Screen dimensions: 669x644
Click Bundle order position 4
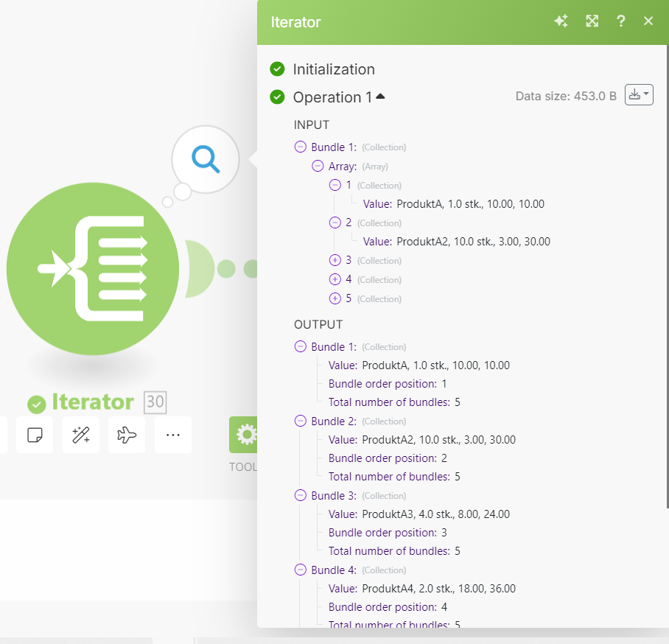tap(388, 607)
